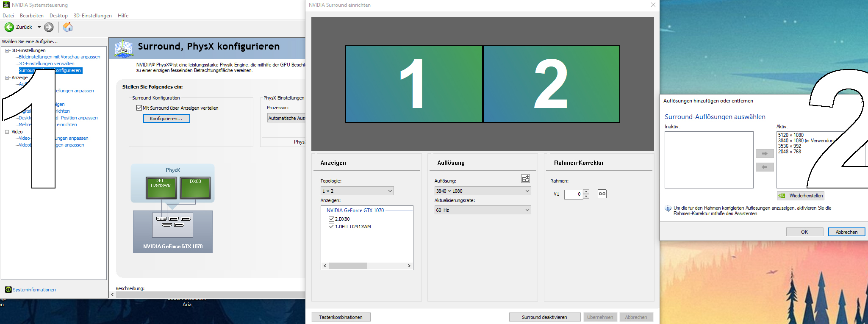Click main panel scroll left arrow
Viewport: 868px width, 324px height.
click(112, 295)
